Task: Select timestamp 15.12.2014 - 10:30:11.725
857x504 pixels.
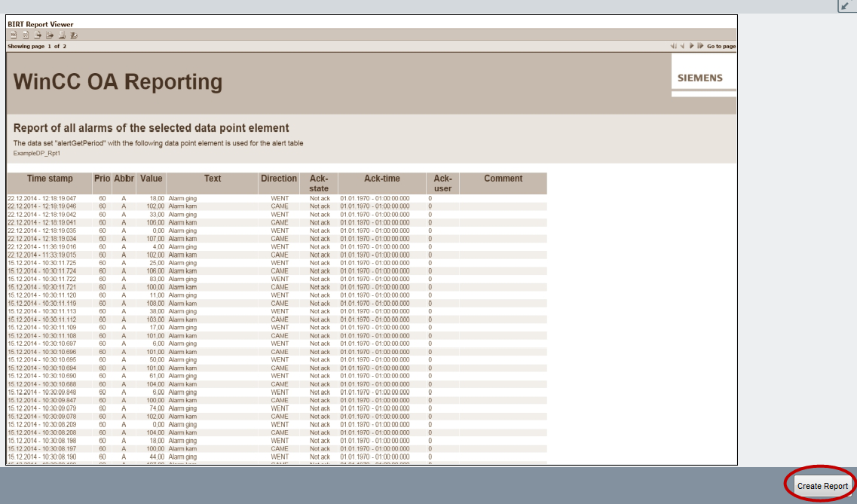Action: click(x=42, y=263)
